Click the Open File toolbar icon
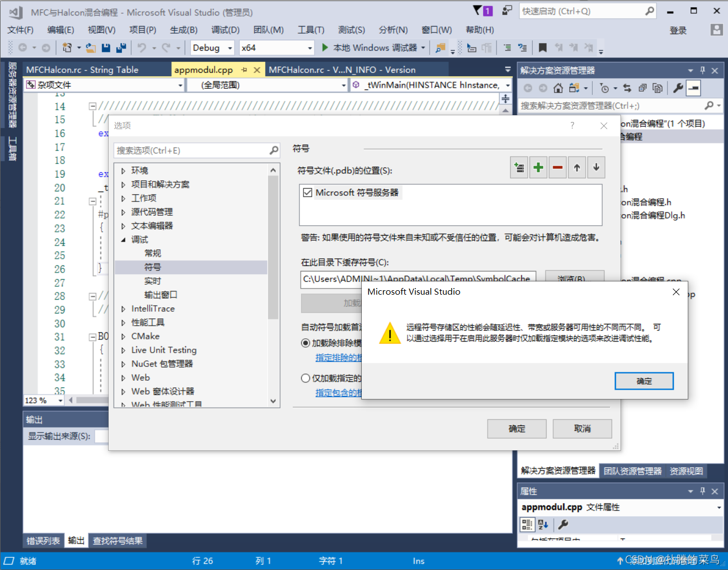This screenshot has width=728, height=570. coord(91,48)
